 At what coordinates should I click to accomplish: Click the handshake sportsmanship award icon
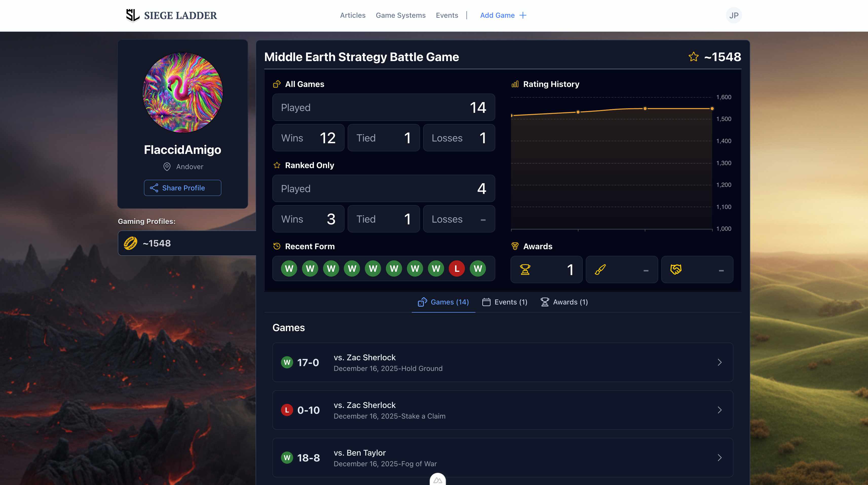point(676,270)
